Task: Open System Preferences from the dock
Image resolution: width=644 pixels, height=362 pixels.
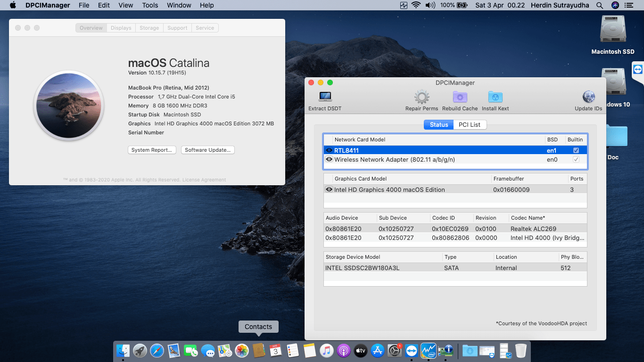Action: 395,350
